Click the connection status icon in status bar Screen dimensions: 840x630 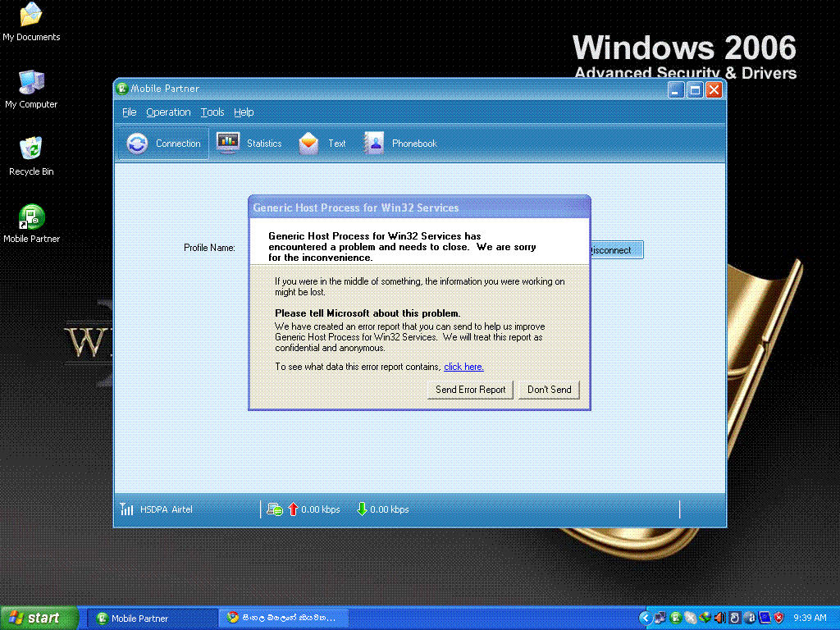coord(275,509)
